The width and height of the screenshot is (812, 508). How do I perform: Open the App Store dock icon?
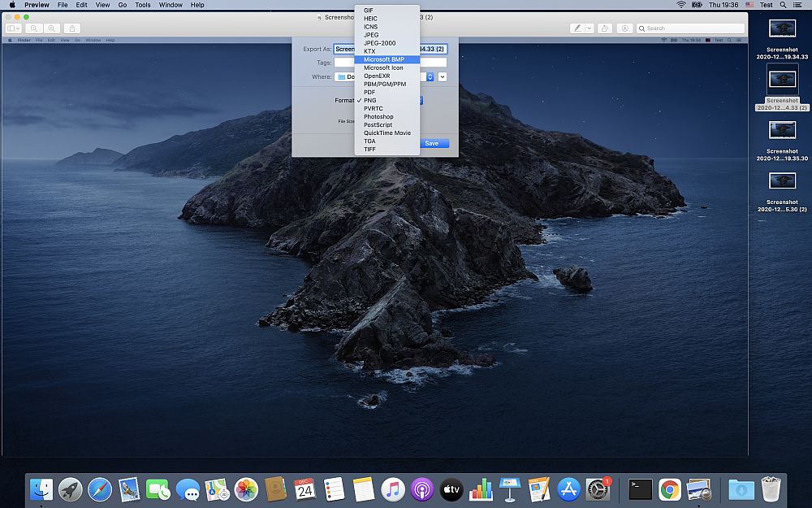[x=568, y=489]
